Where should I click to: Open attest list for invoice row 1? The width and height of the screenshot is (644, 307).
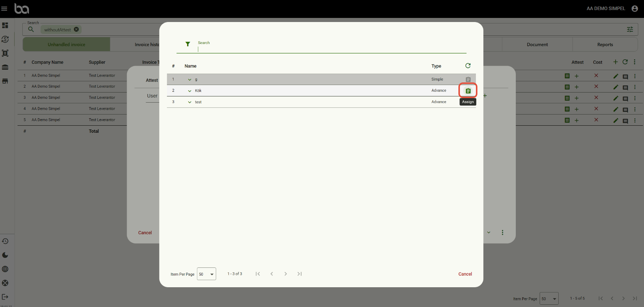point(567,76)
